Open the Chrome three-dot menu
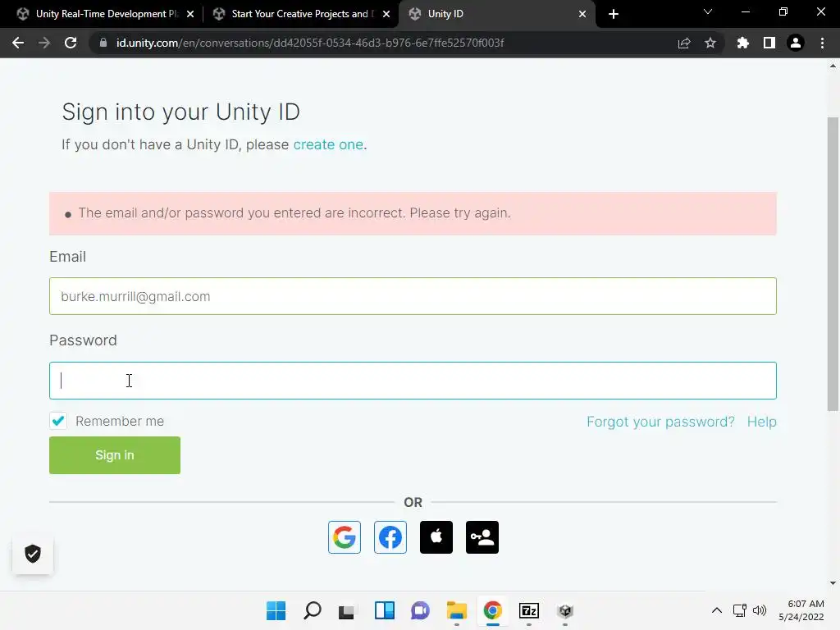This screenshot has width=840, height=630. (x=822, y=43)
